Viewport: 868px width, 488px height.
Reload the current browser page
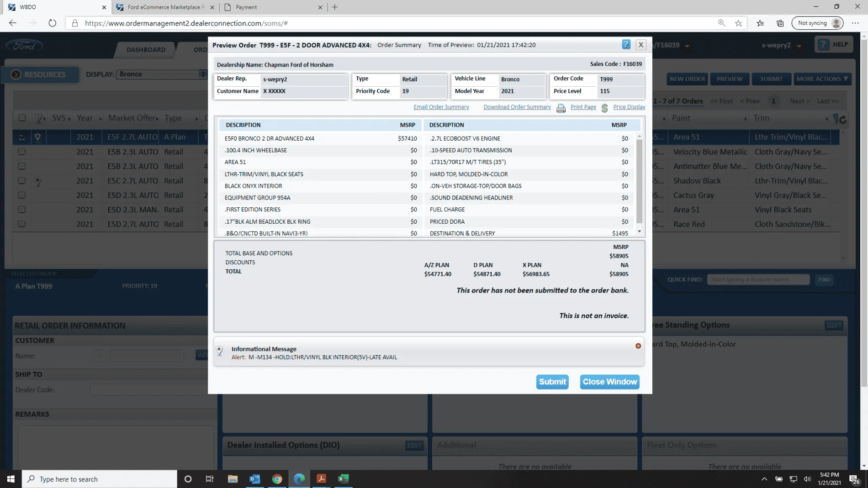[x=52, y=23]
